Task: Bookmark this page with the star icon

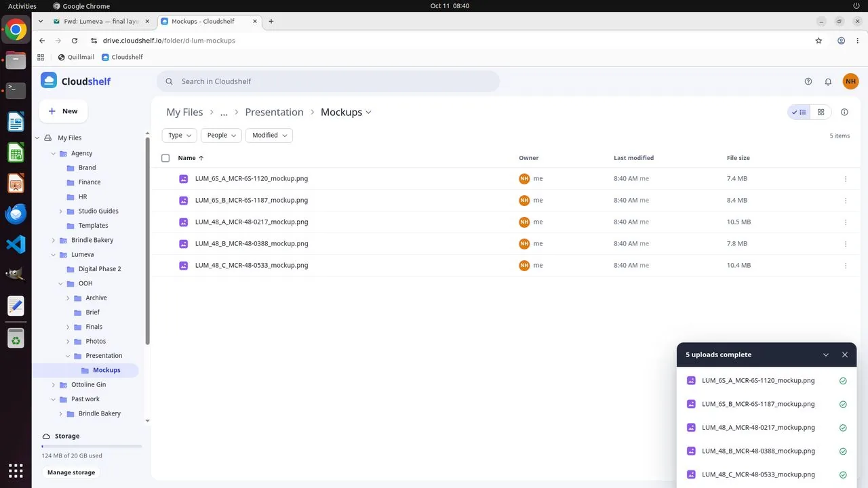Action: (x=818, y=41)
